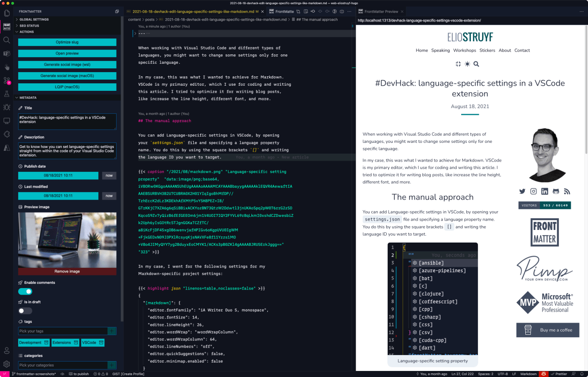588x377 pixels.
Task: Click the Buy me a coffee button
Action: tap(548, 330)
